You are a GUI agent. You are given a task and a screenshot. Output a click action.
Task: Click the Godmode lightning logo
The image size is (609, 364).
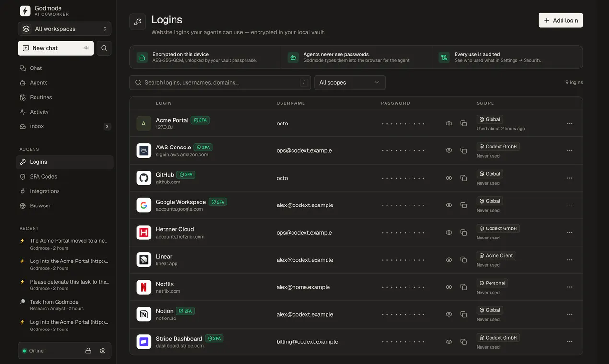tap(25, 11)
